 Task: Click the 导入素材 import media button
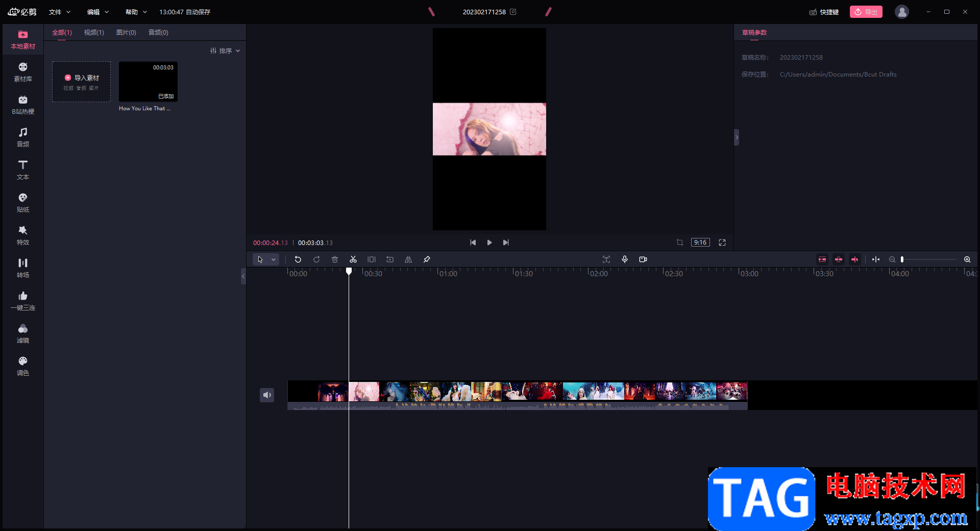point(82,81)
